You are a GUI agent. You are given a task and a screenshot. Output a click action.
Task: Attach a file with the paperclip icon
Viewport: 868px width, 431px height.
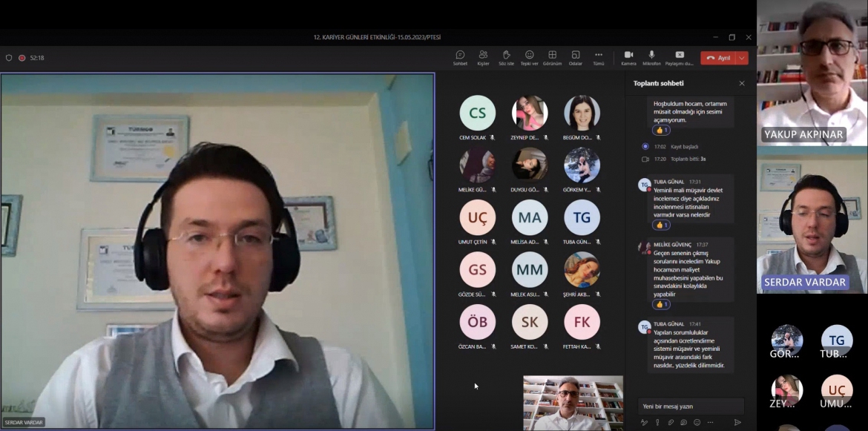click(671, 422)
